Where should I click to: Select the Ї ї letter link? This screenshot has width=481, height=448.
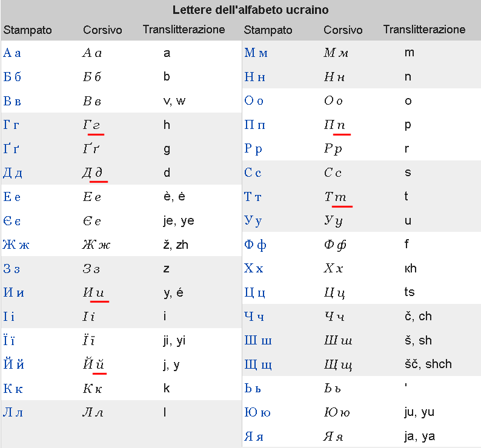point(10,341)
